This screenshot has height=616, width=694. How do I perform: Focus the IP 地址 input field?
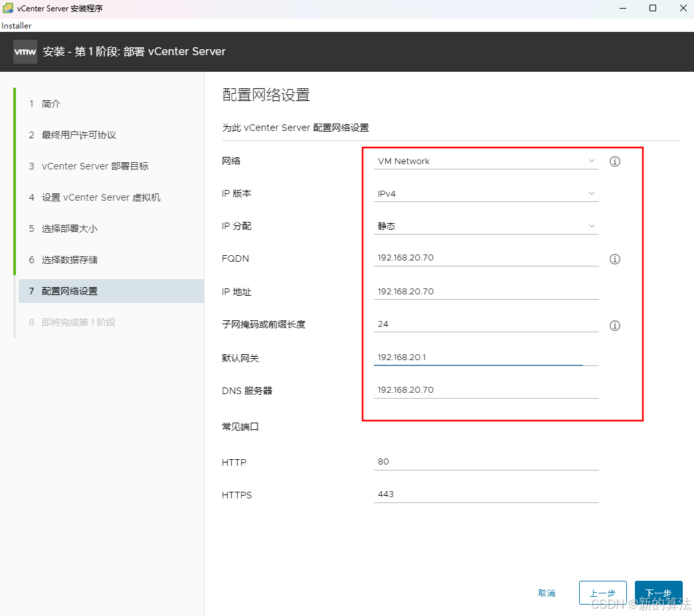click(x=486, y=292)
